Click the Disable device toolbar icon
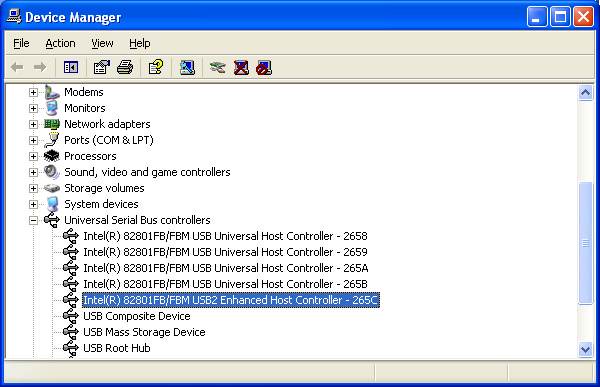 click(x=264, y=68)
